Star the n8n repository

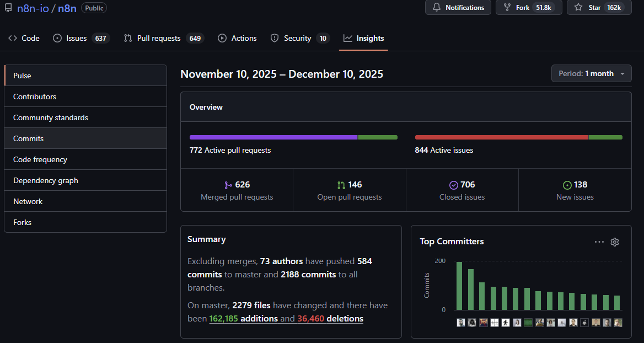point(597,8)
